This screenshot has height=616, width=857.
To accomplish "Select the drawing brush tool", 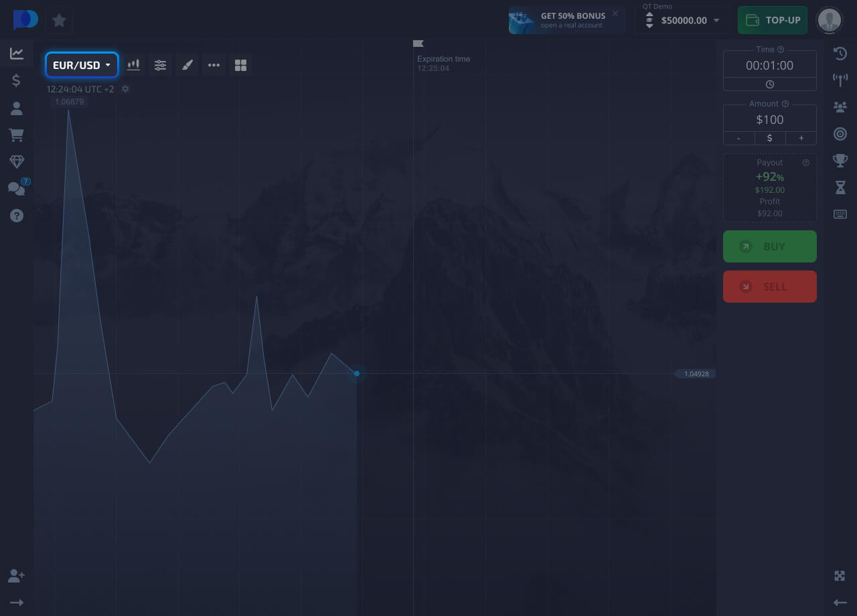I will [187, 65].
